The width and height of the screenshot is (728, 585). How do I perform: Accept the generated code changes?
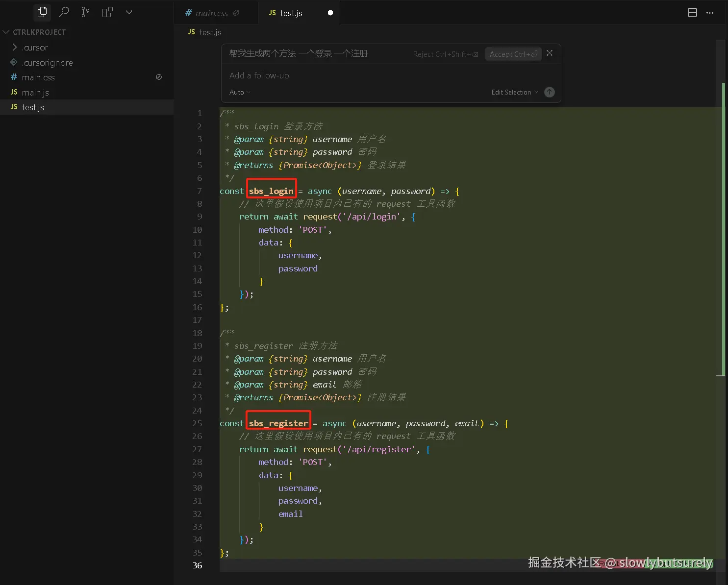click(513, 54)
